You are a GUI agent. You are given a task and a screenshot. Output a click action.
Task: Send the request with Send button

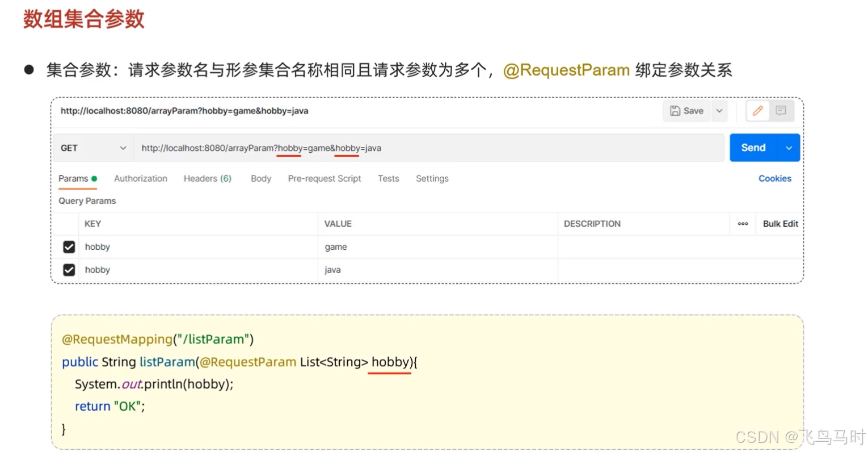tap(753, 148)
